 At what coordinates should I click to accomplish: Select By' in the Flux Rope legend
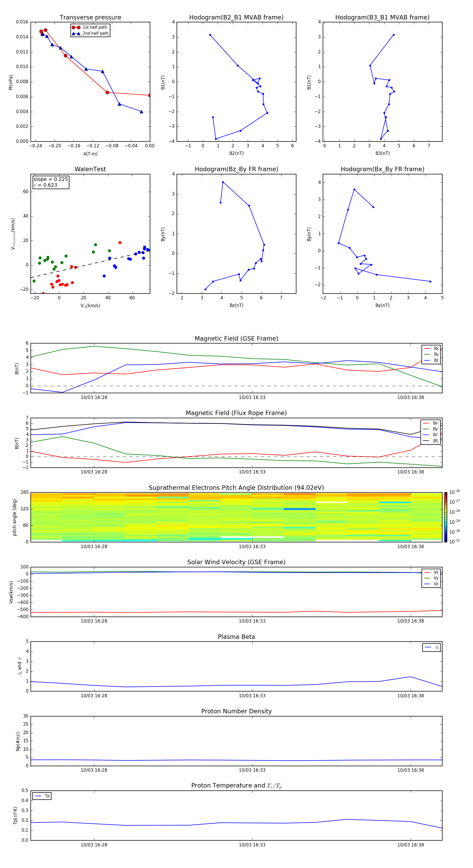coord(431,429)
